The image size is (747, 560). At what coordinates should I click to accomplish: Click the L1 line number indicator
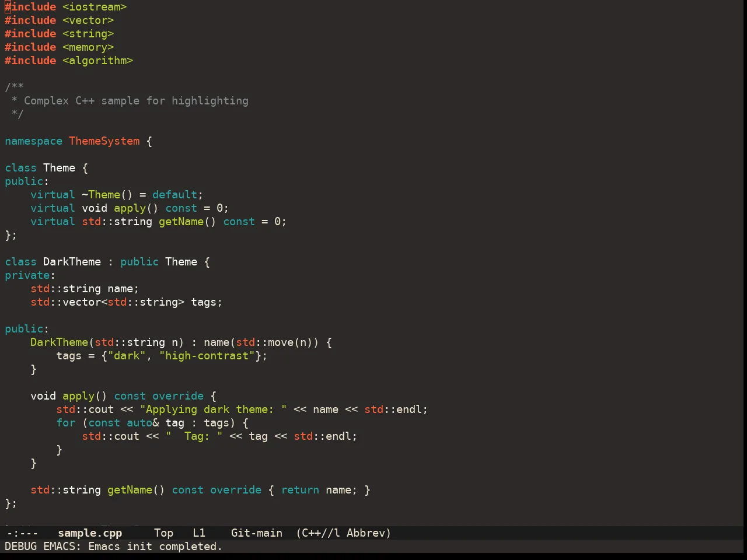click(199, 533)
